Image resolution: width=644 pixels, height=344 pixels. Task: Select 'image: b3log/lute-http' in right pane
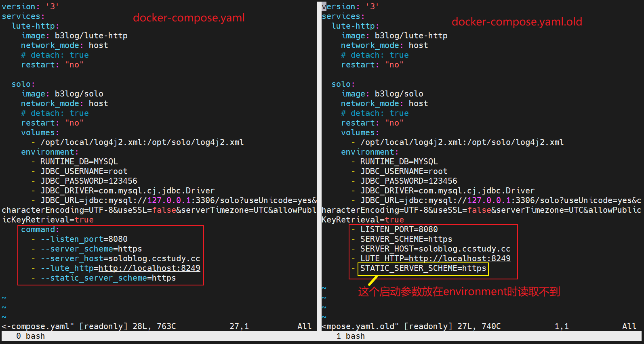tap(394, 36)
